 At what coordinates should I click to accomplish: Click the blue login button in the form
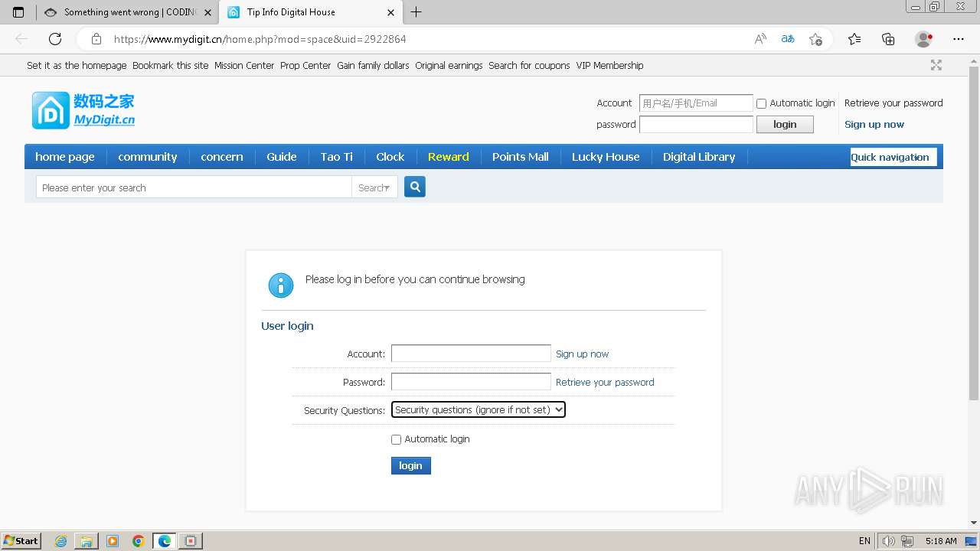[x=411, y=465]
